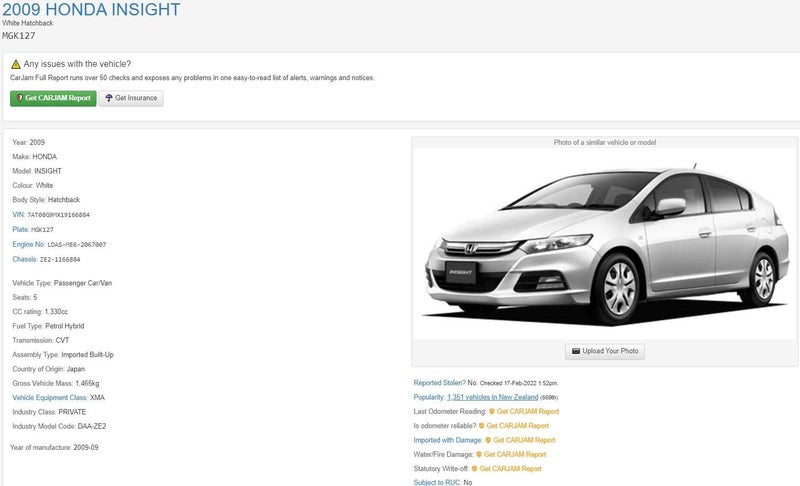Click the 'Industry Model Code: DAA-ZE2' row

pos(59,426)
